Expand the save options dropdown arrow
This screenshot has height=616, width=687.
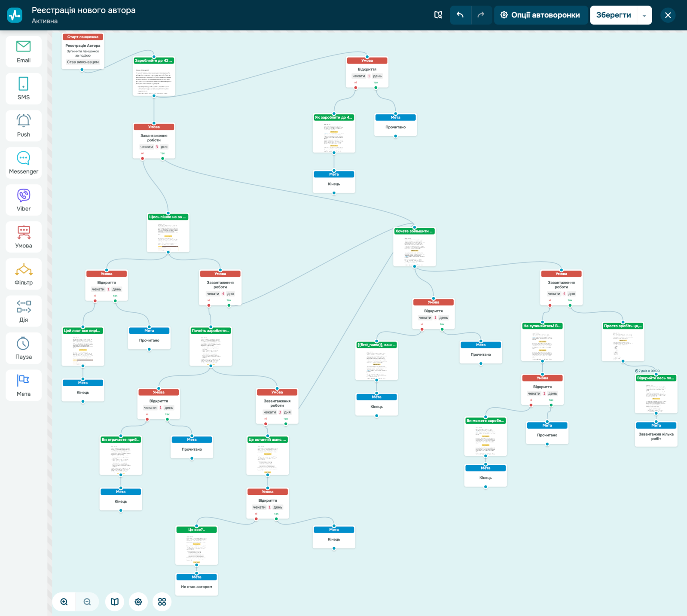644,15
